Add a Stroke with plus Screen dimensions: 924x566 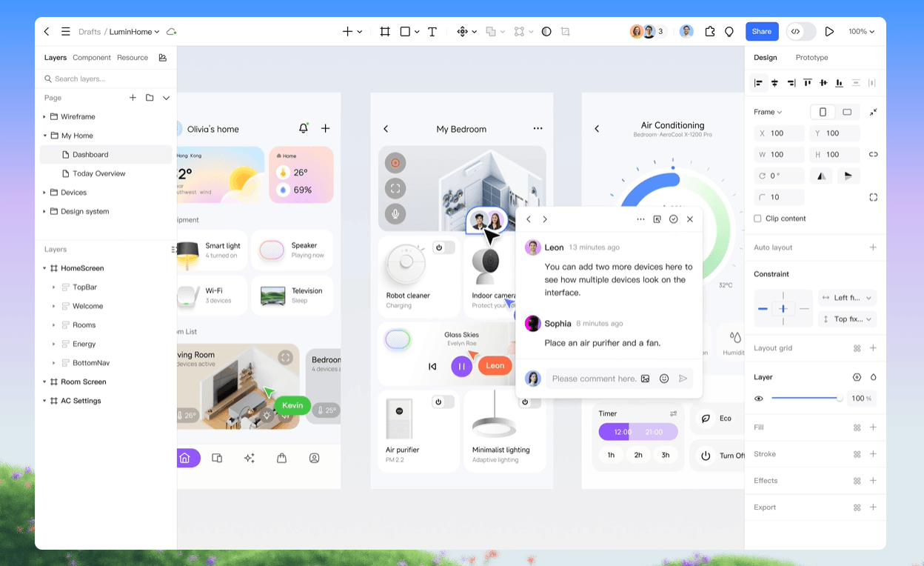[873, 454]
